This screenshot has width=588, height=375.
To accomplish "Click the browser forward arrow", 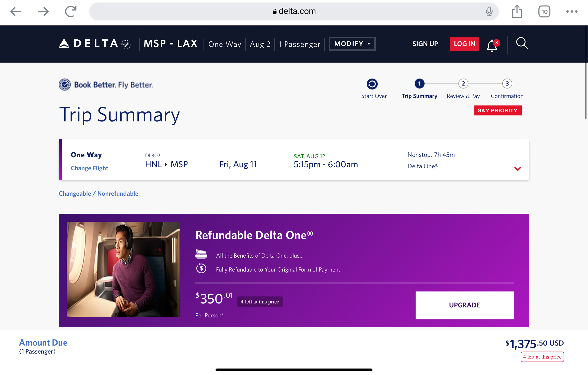I will pyautogui.click(x=43, y=11).
